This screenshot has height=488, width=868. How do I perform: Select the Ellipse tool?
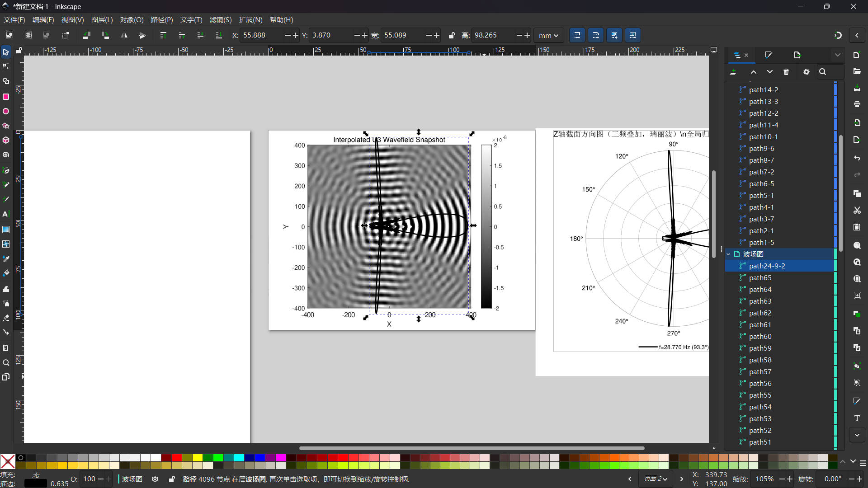(x=6, y=111)
